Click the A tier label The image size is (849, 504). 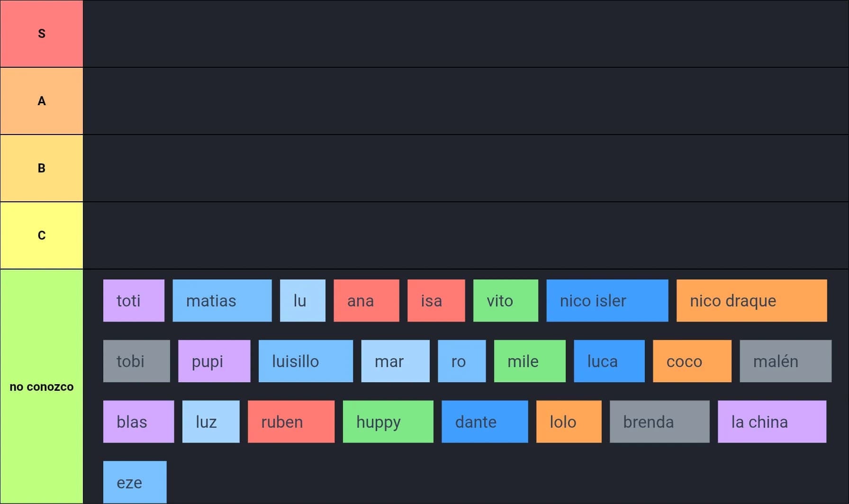pyautogui.click(x=42, y=101)
